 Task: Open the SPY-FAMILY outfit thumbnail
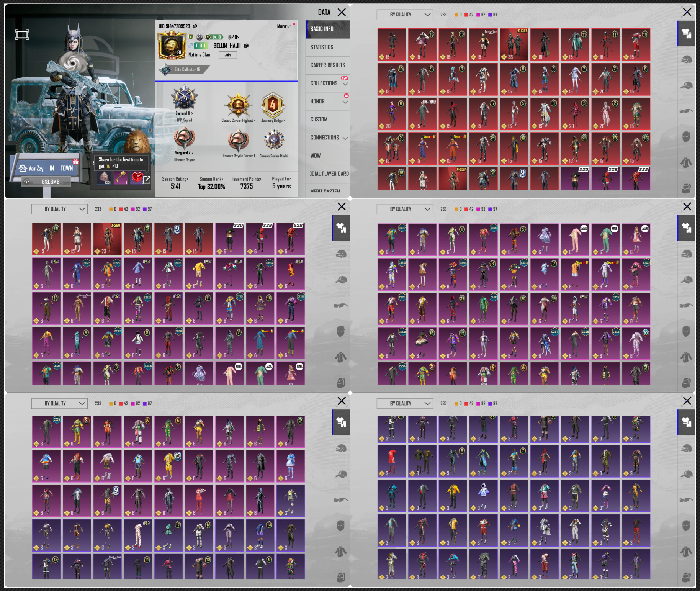tap(422, 114)
